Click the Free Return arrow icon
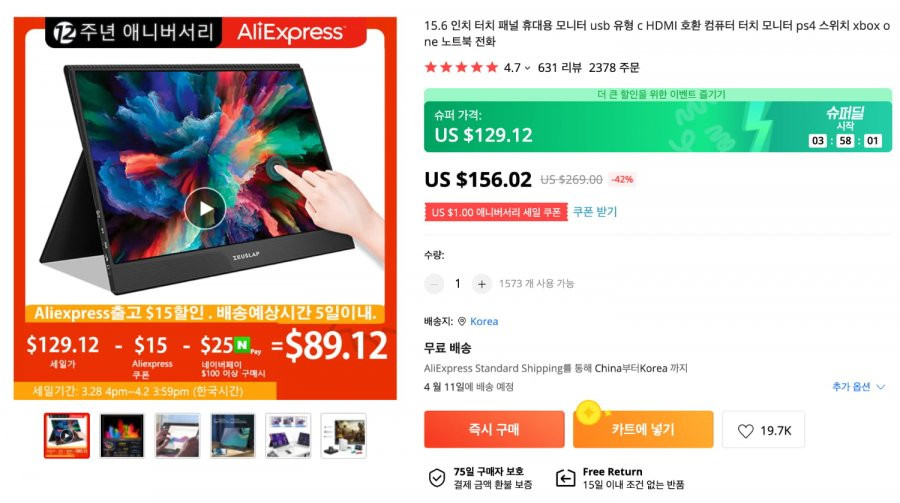 coord(565,478)
